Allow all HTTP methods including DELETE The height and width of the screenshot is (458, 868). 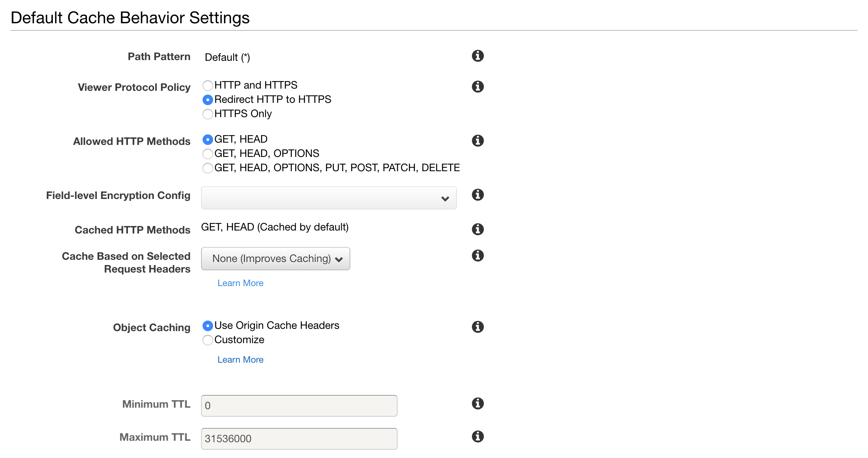(x=208, y=168)
